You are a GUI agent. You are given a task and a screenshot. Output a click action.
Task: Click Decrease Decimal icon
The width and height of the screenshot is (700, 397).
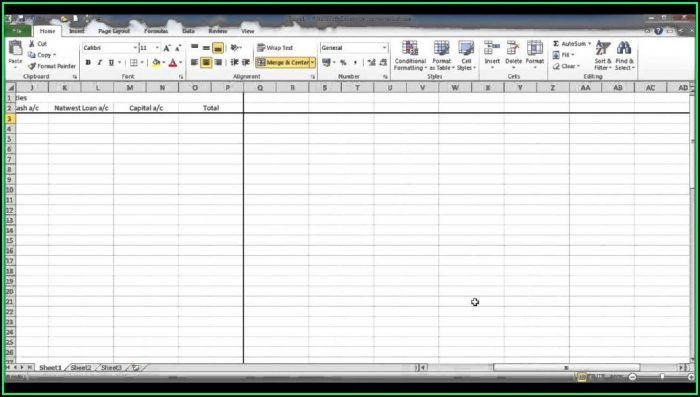pos(383,63)
